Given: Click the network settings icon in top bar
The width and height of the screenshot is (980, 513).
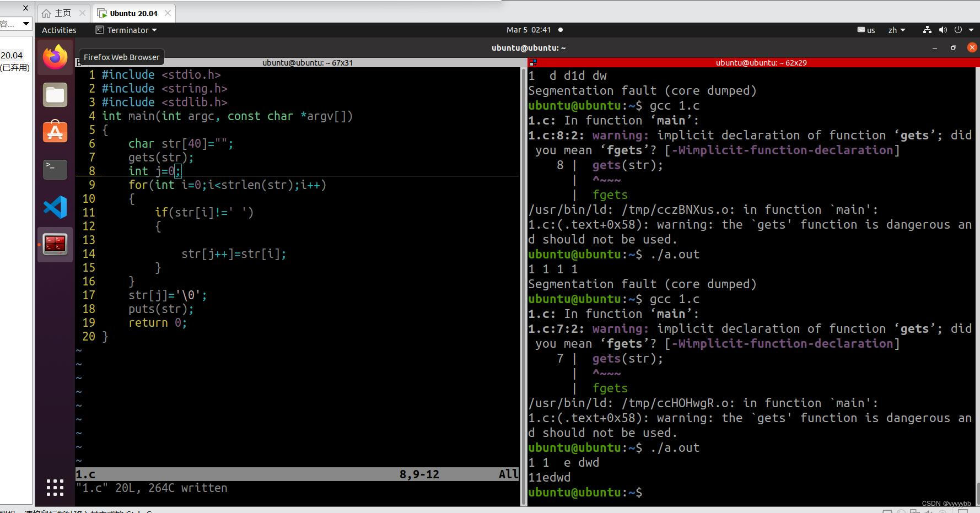Looking at the screenshot, I should 927,30.
